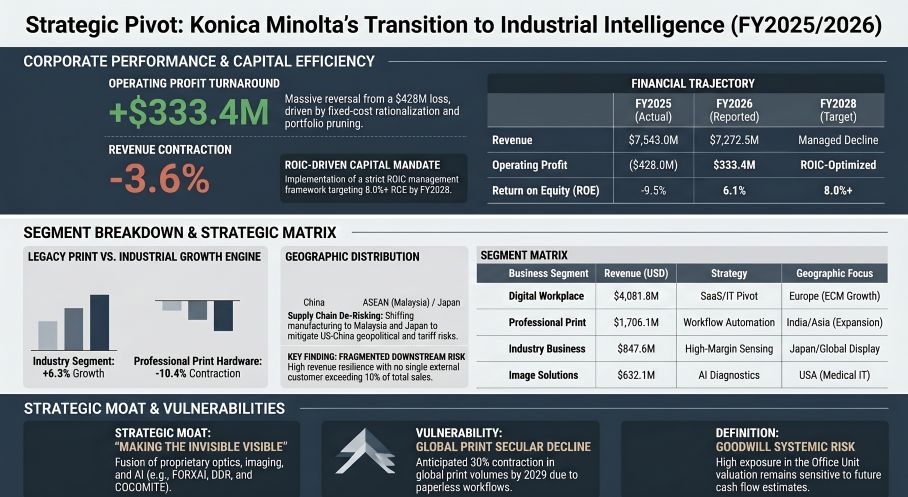Select the Industry Segment growth bar chart
Viewport: 908px width, 497px height.
(x=74, y=323)
